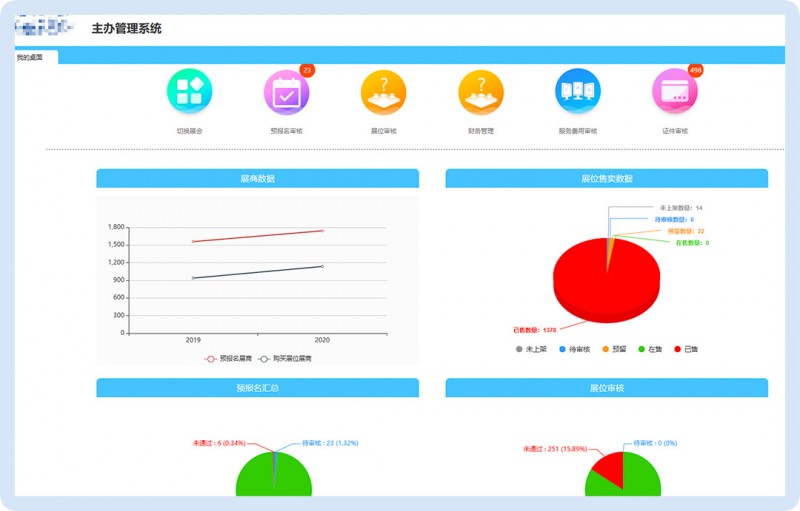Click the 未上架数量: 14 label
This screenshot has height=511, width=800.
681,208
